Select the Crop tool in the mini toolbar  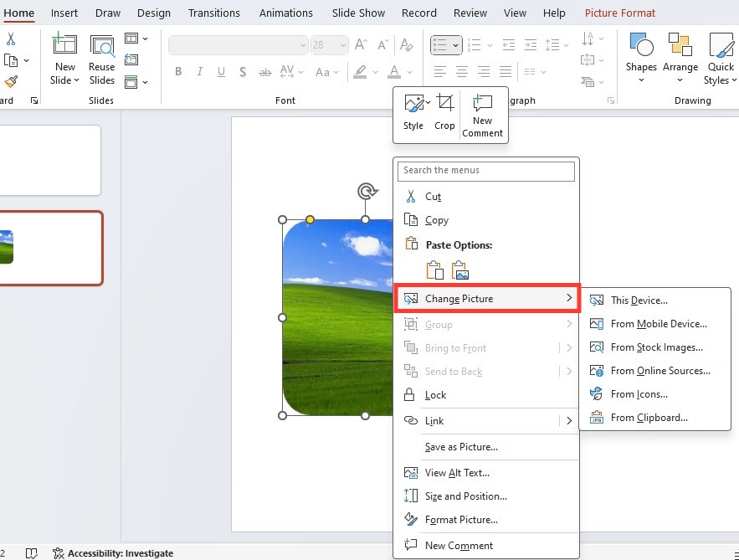click(444, 113)
